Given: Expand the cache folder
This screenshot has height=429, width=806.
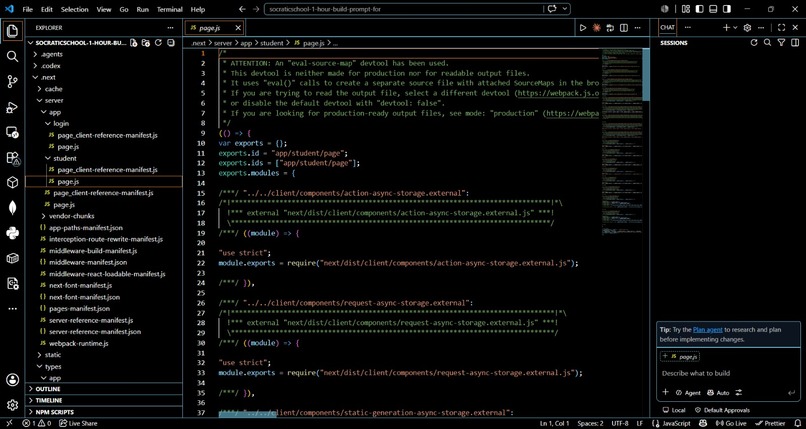Looking at the screenshot, I should tap(53, 89).
